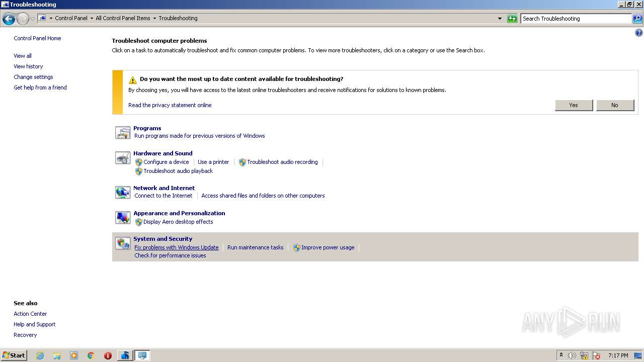Click the Programs category icon
644x362 pixels.
(123, 132)
